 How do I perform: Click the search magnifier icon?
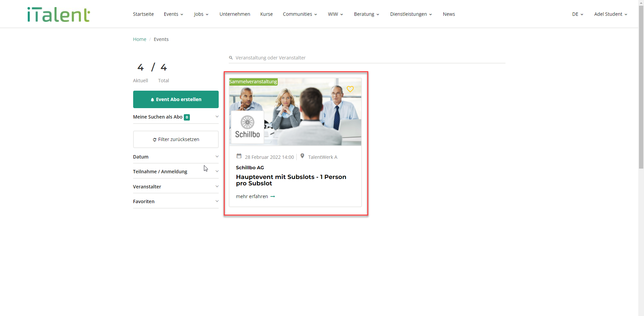click(x=231, y=58)
